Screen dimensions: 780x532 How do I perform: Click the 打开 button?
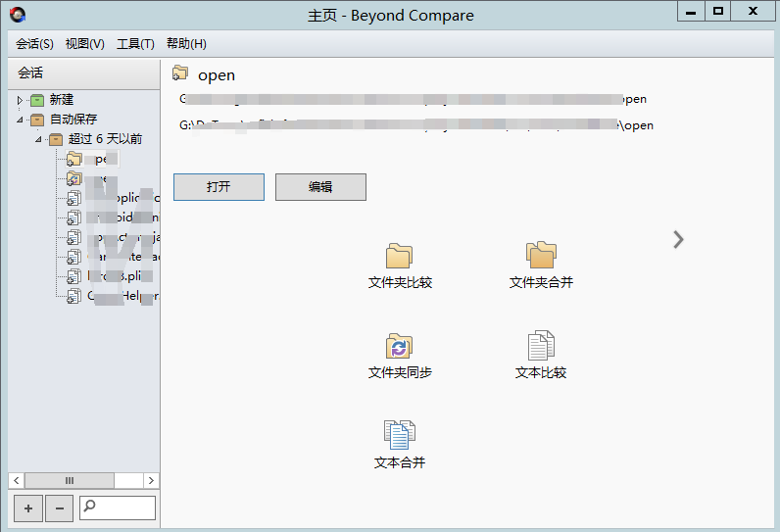click(219, 187)
